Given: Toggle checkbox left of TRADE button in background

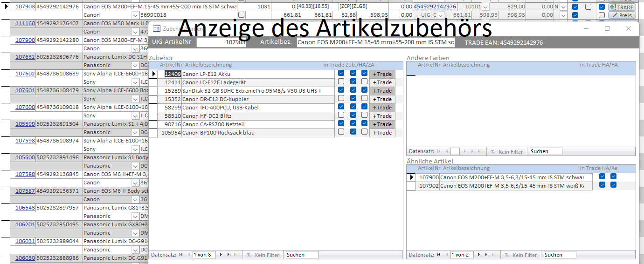Looking at the screenshot, I should coord(602,7).
